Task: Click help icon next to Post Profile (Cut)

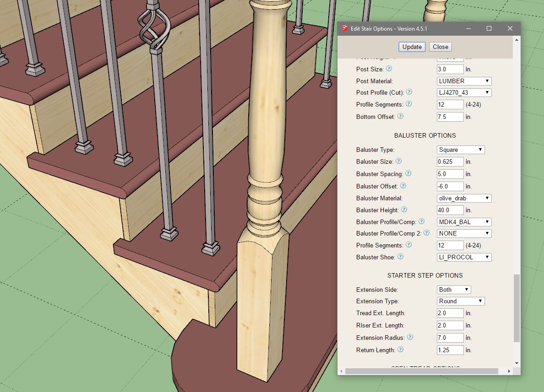Action: coord(409,92)
